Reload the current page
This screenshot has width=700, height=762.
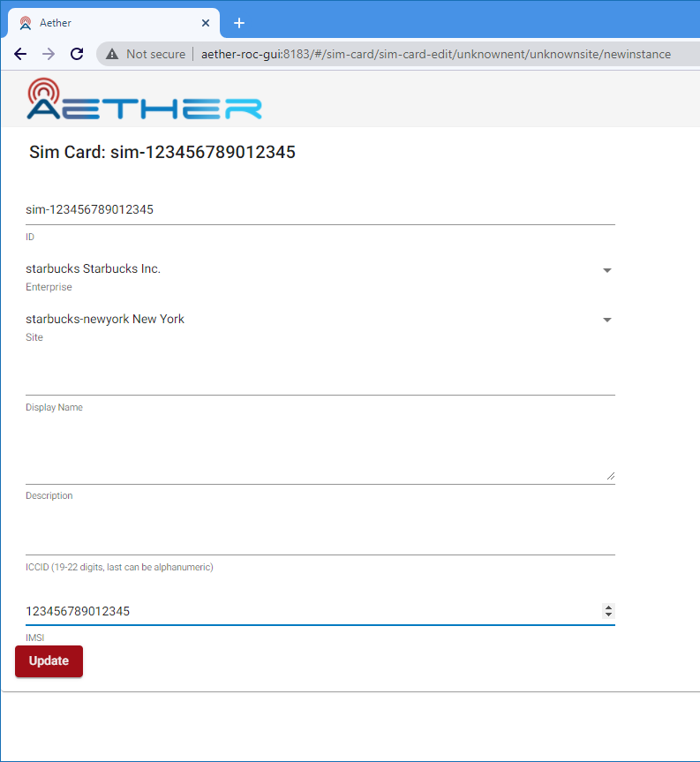click(x=77, y=54)
